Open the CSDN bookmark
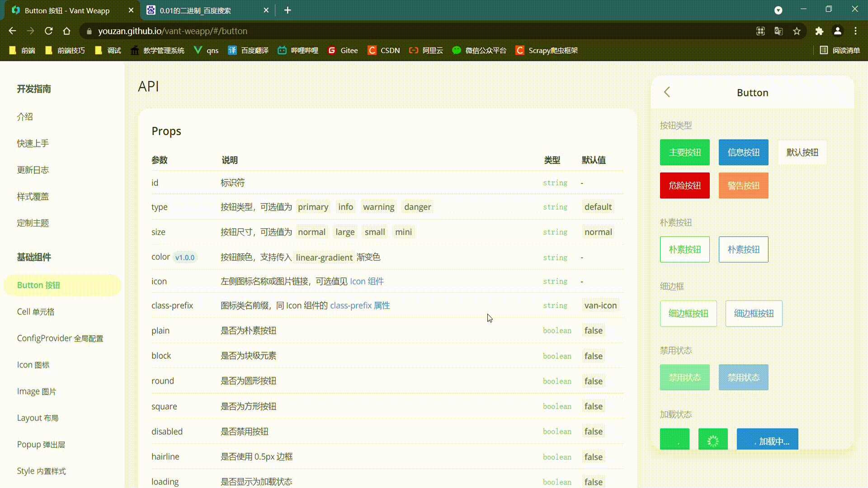The image size is (868, 488). coord(384,50)
